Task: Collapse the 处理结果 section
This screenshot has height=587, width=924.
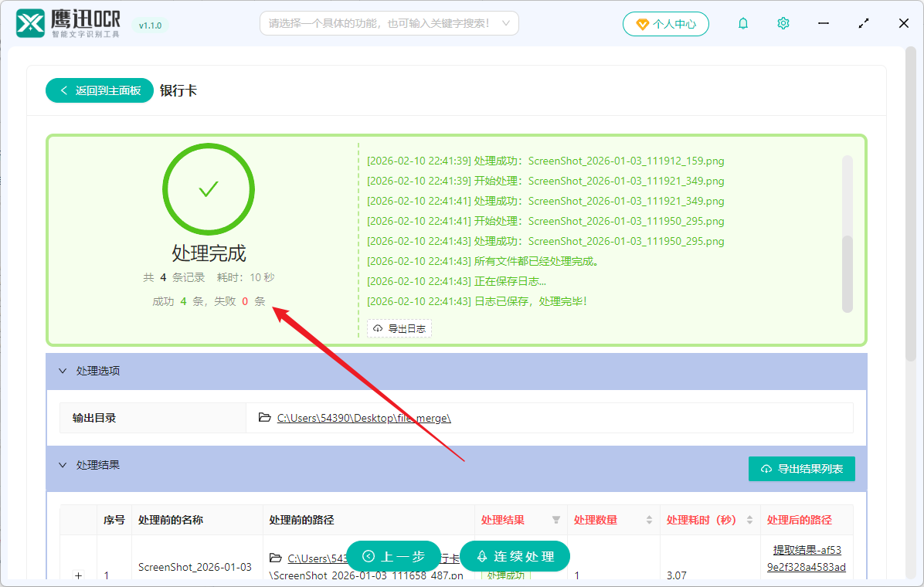Action: (63, 464)
